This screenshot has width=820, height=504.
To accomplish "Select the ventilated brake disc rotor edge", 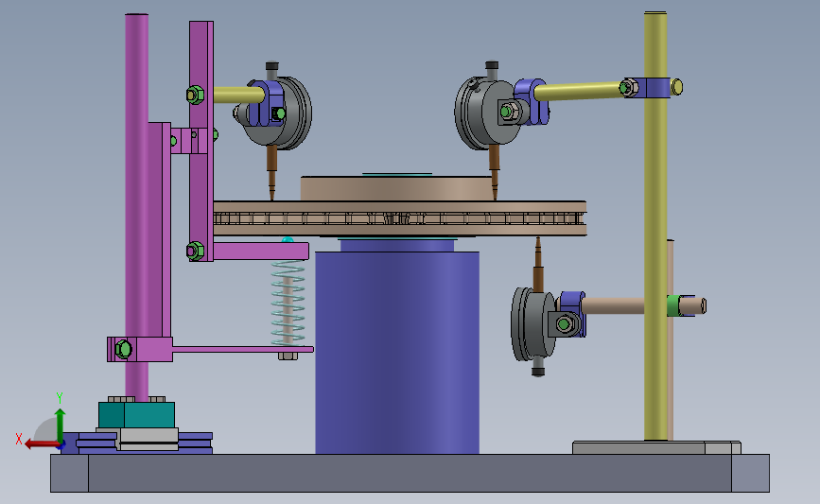I will (x=399, y=218).
